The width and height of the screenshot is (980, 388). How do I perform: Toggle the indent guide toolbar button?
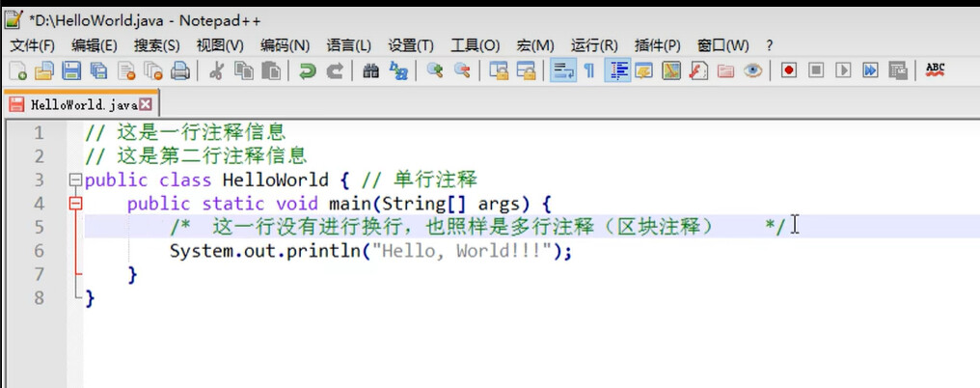click(617, 70)
